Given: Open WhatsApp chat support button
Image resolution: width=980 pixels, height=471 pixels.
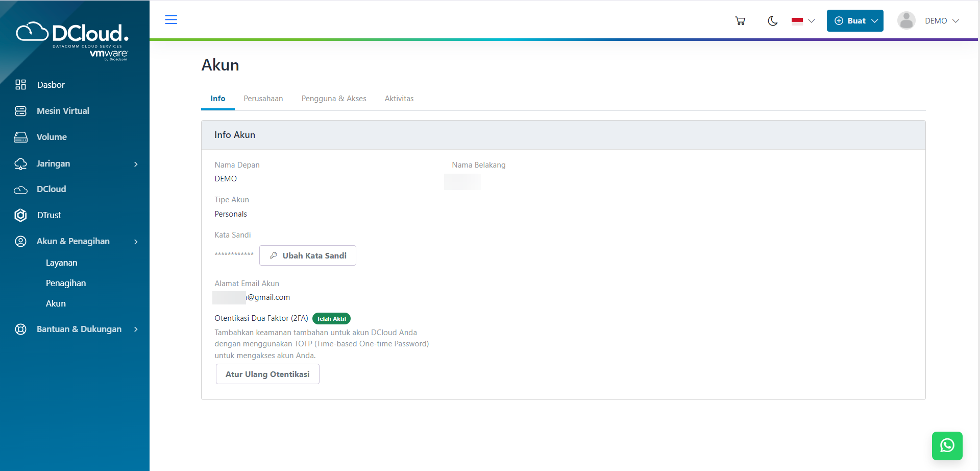Looking at the screenshot, I should click(947, 445).
